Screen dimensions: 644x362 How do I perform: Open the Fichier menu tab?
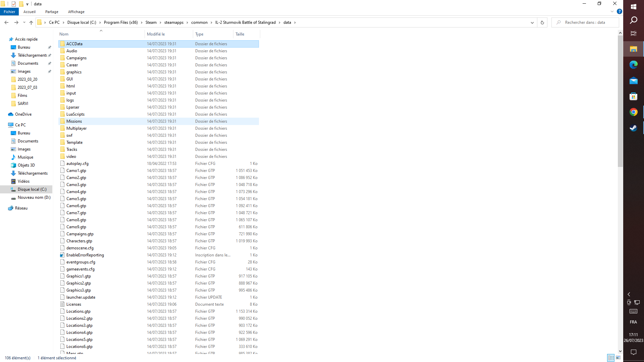[9, 12]
